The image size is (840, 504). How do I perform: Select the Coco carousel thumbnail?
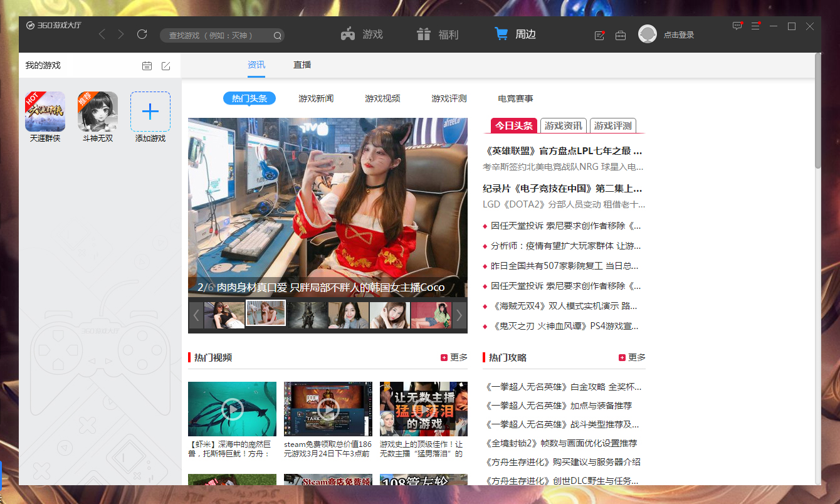pos(265,312)
